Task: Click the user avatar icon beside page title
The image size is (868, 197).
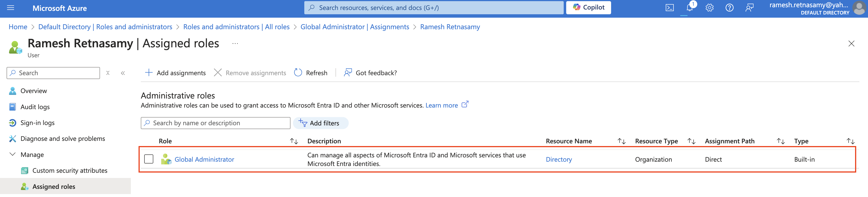Action: [x=15, y=48]
